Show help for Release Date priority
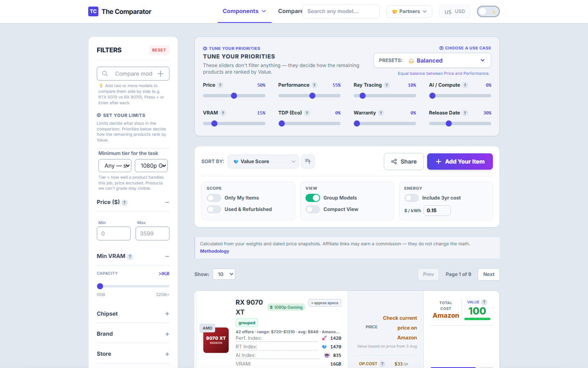Viewport: 588px width, 368px height. [465, 113]
